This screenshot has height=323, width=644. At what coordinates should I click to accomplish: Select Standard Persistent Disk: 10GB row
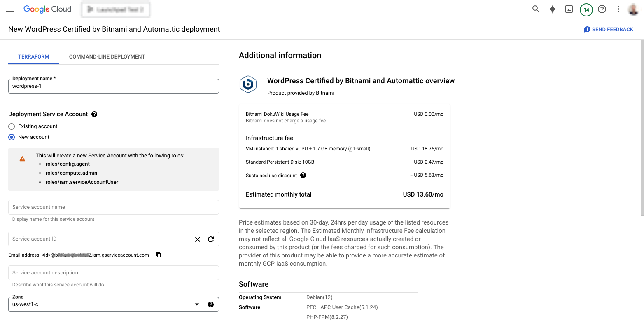[x=345, y=162]
